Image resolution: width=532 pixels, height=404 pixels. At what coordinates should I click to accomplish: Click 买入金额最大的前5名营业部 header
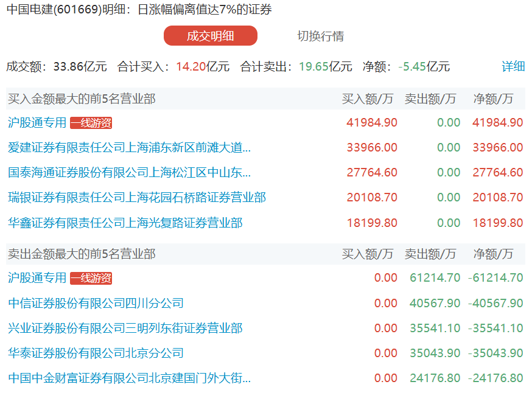(x=82, y=99)
